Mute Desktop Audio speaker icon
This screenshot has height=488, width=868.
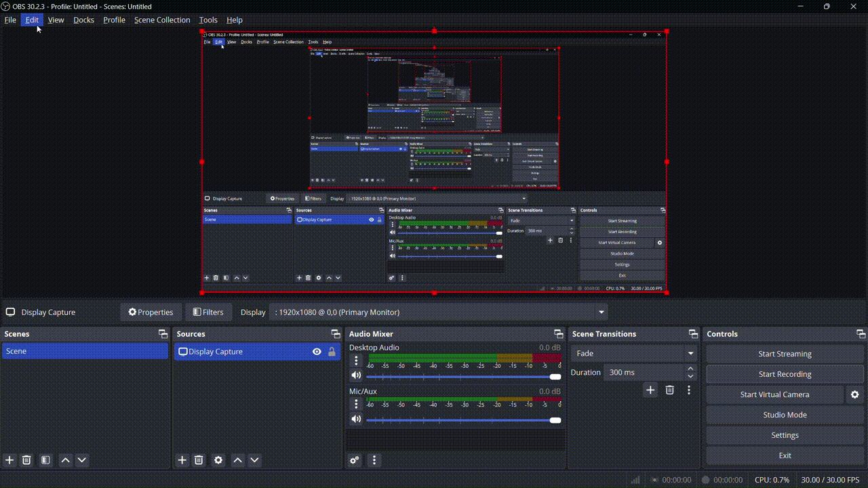[356, 375]
